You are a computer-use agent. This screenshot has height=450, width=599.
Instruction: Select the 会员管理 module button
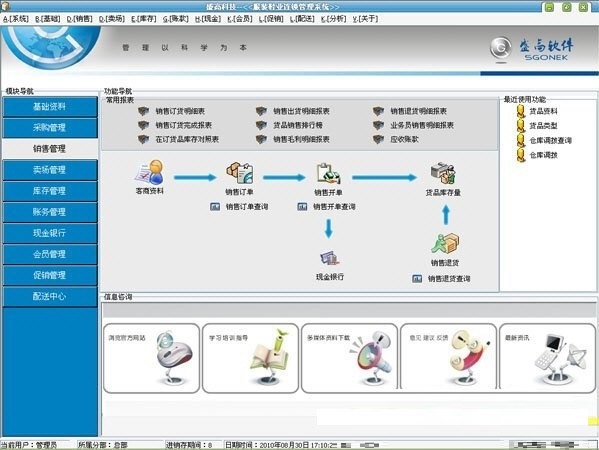click(x=50, y=254)
